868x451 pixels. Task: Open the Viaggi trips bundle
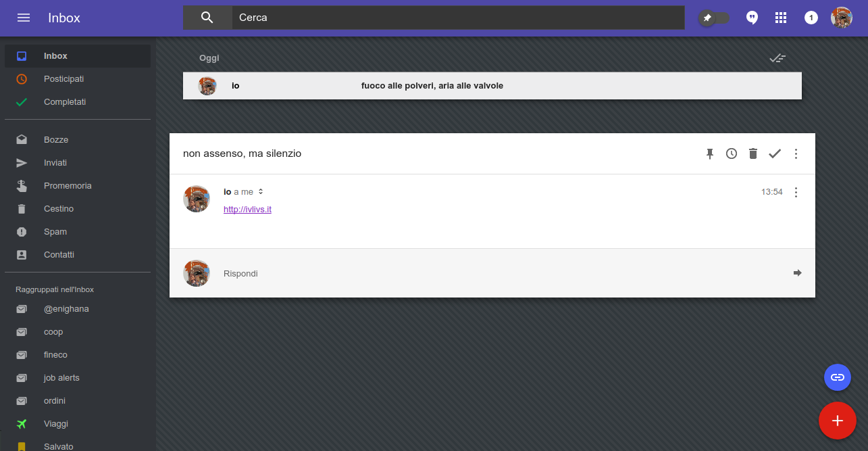(x=78, y=424)
